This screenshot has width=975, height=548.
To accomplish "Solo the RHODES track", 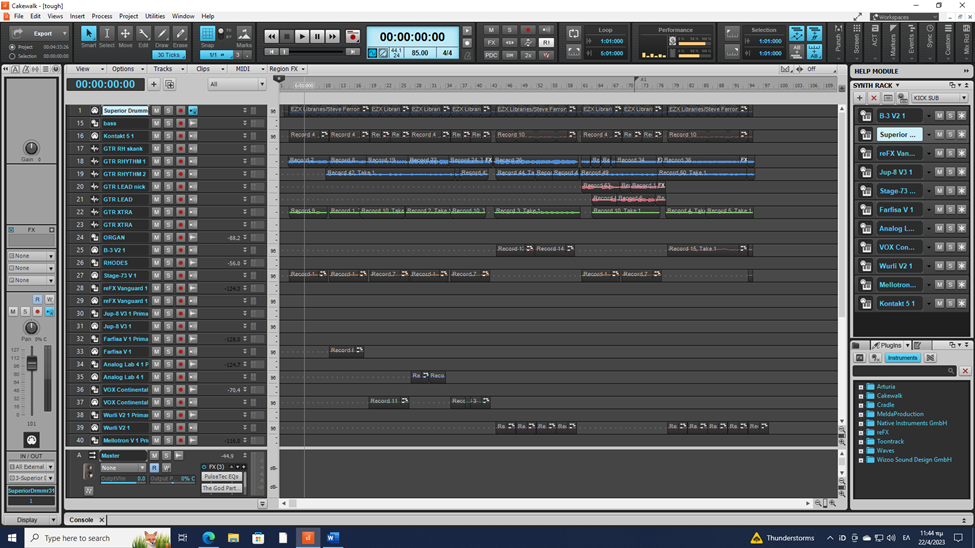I will [169, 262].
